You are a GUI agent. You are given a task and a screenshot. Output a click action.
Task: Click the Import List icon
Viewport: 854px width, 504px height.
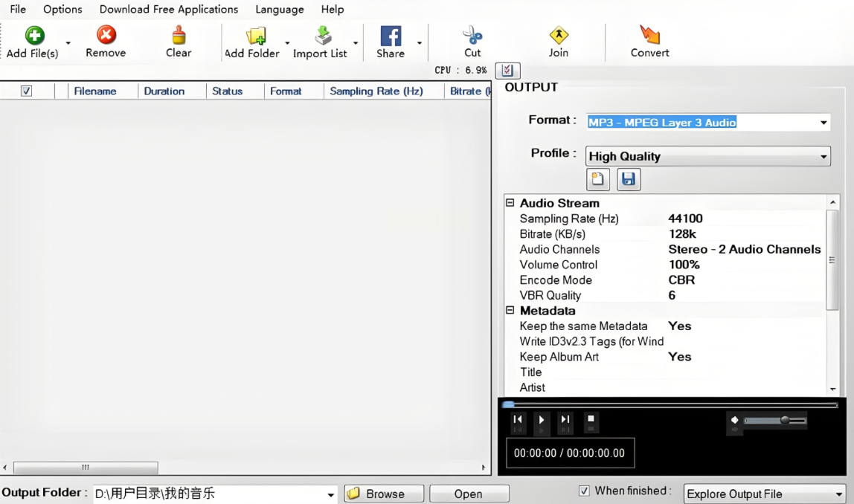(323, 36)
